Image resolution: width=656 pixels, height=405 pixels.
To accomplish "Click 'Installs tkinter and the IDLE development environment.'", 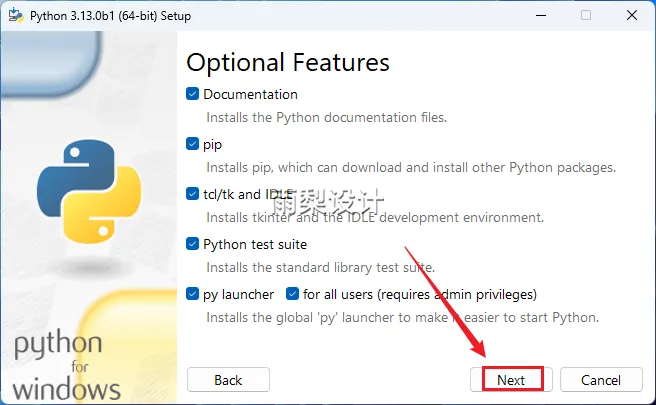I will 375,218.
